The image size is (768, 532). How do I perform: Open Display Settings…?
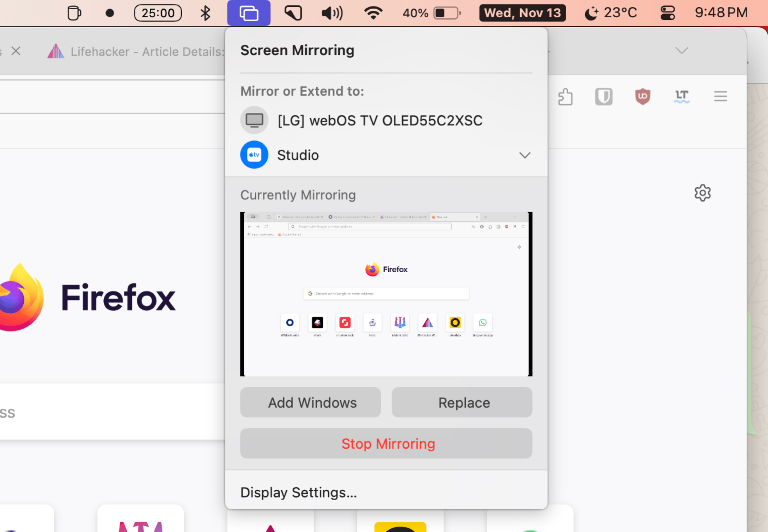pos(299,492)
